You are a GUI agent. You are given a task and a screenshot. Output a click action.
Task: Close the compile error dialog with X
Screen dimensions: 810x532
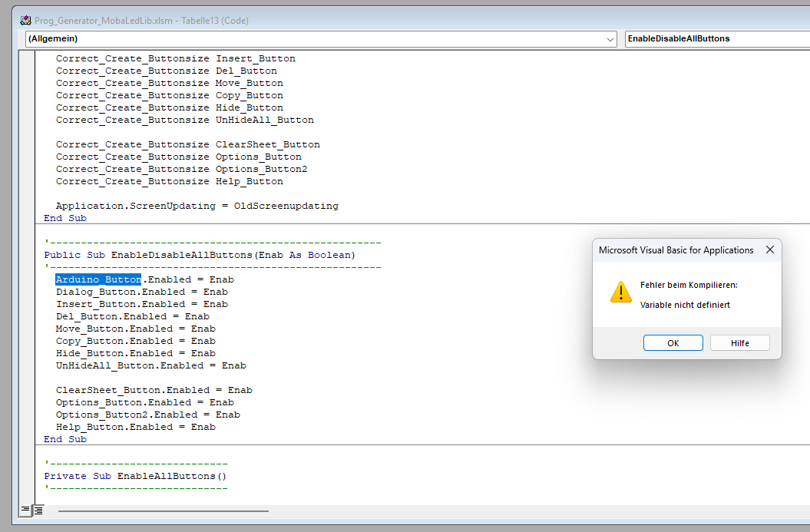pyautogui.click(x=770, y=249)
